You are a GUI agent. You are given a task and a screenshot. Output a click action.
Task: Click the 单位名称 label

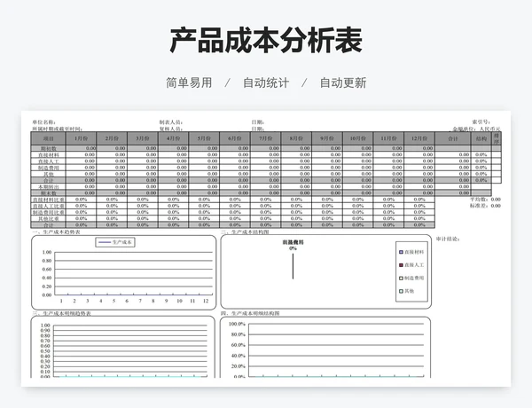pyautogui.click(x=44, y=122)
